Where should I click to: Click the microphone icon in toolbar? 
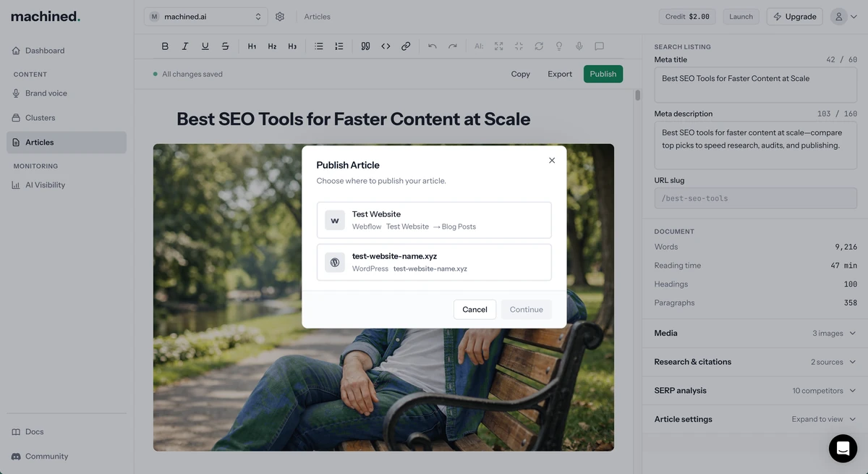point(579,46)
